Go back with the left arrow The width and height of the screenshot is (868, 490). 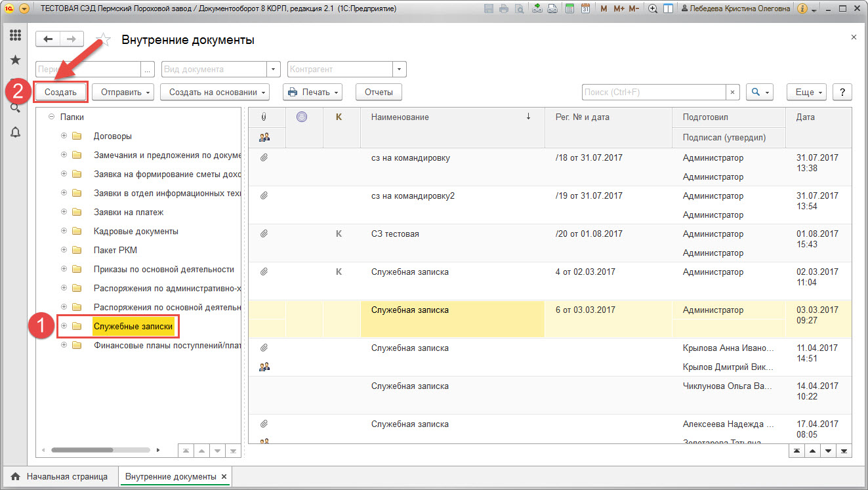click(x=48, y=39)
